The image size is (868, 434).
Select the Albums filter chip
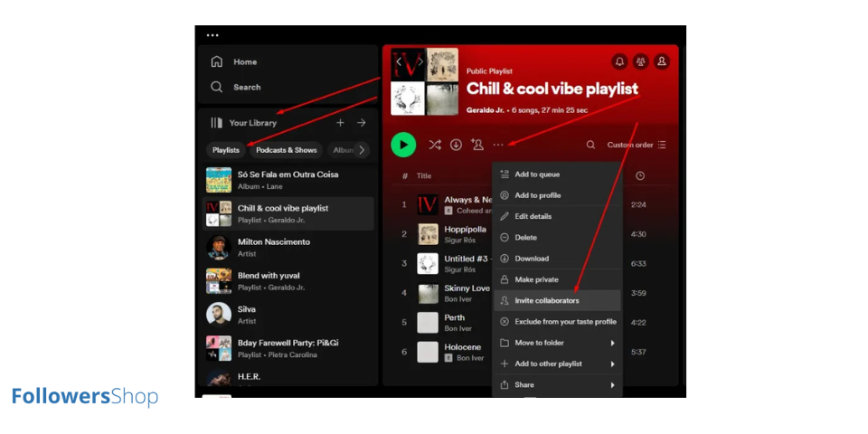pyautogui.click(x=342, y=150)
